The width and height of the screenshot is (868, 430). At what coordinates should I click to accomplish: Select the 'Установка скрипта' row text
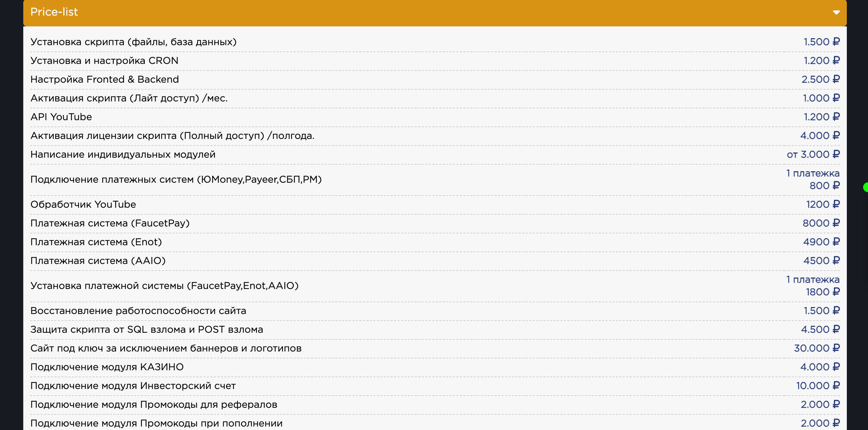[x=133, y=42]
